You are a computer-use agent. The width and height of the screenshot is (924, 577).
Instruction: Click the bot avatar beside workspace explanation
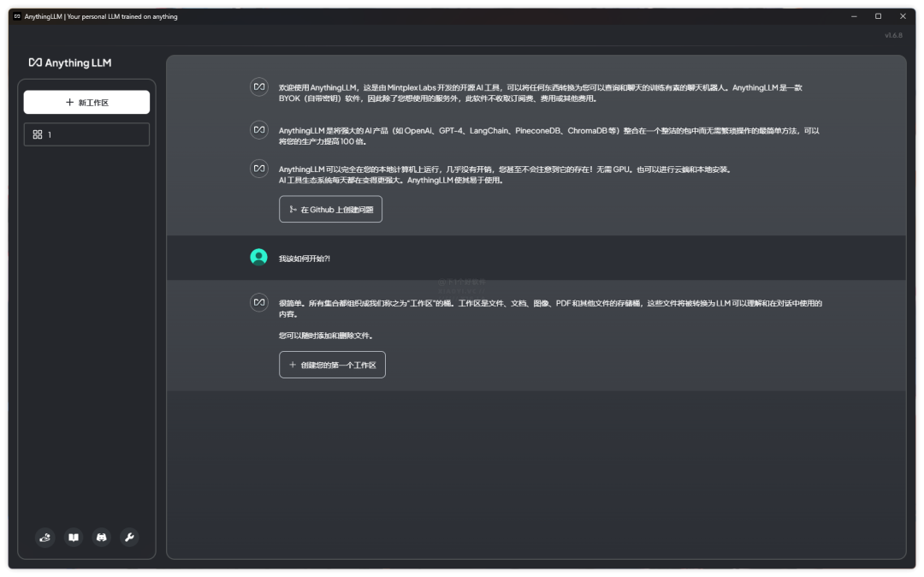[258, 302]
